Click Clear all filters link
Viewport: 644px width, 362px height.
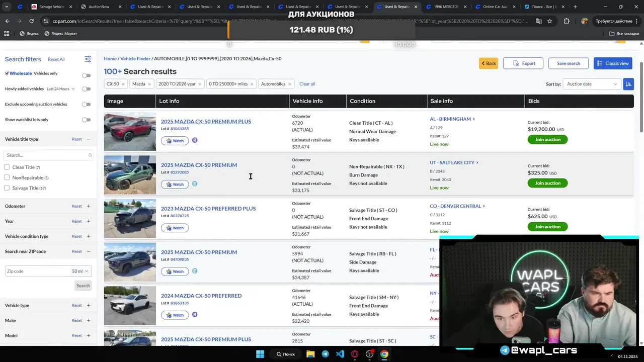307,84
